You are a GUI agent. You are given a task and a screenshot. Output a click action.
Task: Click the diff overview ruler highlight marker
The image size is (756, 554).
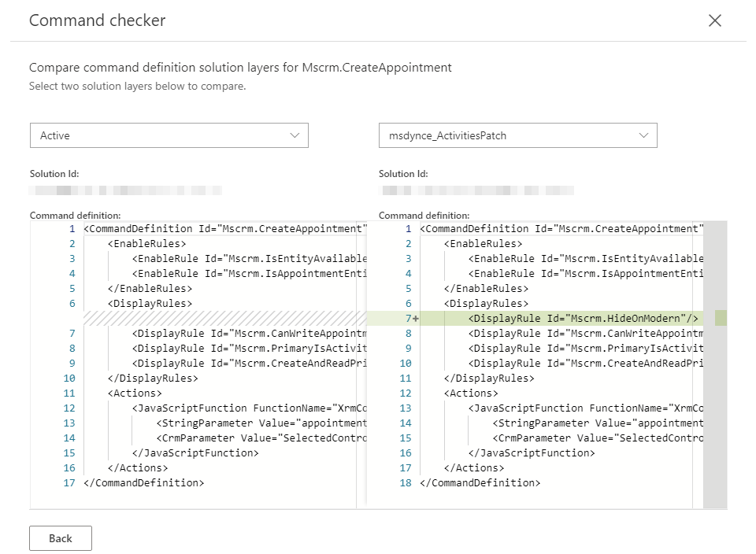point(721,318)
